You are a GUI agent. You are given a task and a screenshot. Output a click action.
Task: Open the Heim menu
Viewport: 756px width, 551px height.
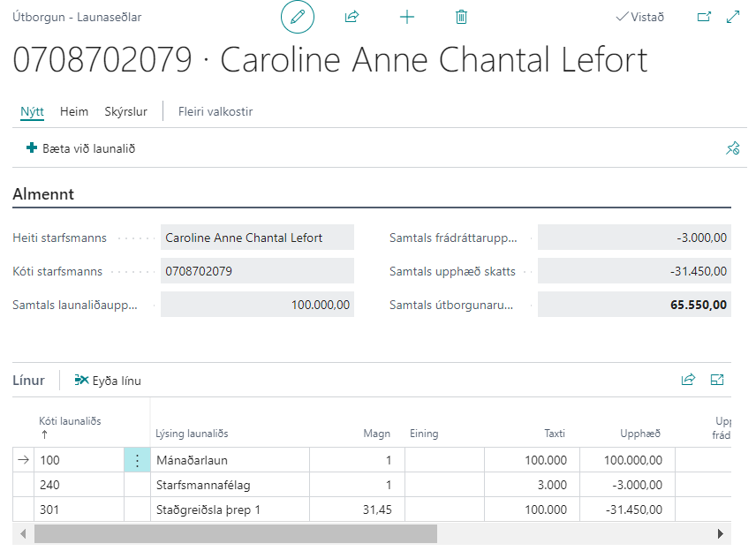(74, 111)
